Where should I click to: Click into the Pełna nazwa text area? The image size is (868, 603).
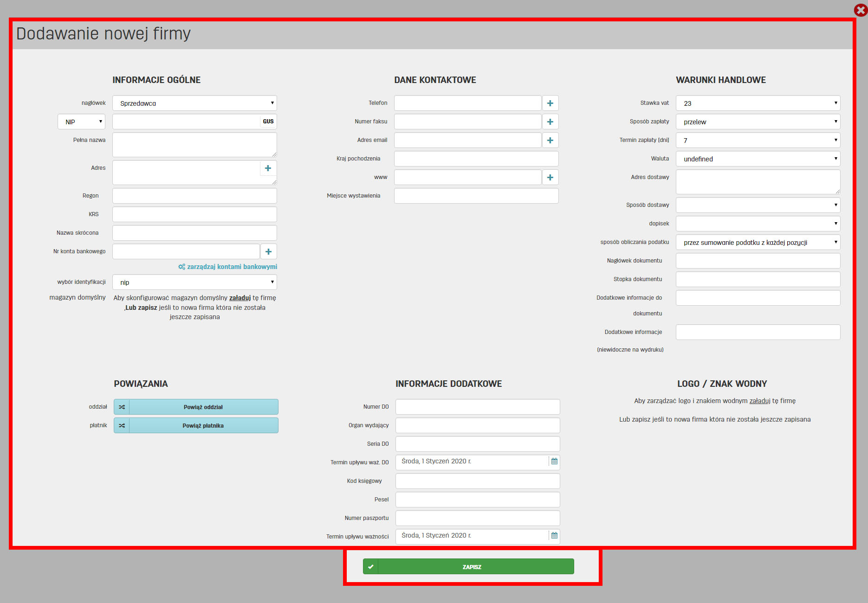click(194, 145)
